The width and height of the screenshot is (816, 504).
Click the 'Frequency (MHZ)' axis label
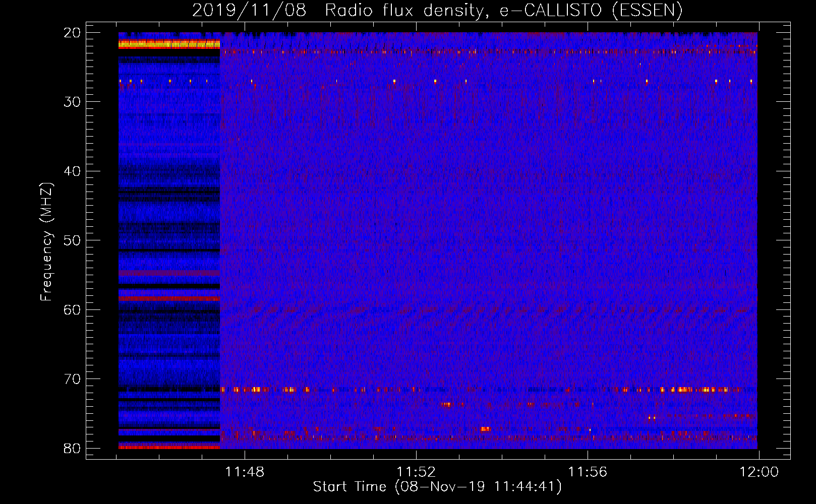click(46, 242)
